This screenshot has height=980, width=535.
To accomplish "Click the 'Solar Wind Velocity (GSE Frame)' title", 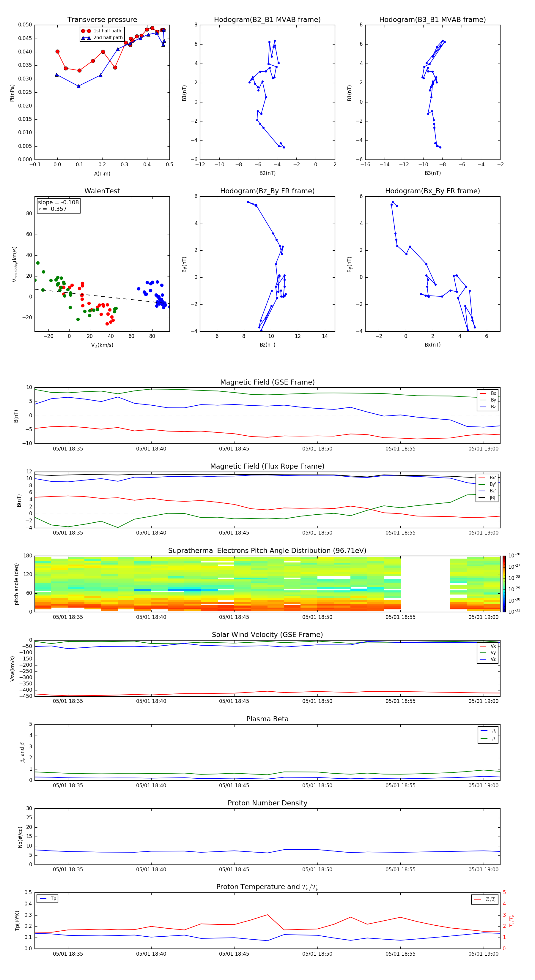I will point(267,635).
